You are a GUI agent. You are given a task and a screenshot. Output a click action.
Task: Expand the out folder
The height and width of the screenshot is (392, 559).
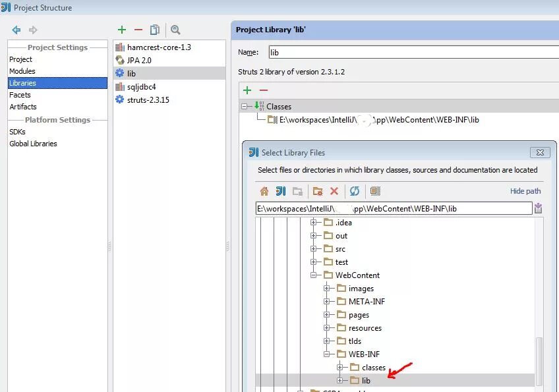click(x=313, y=236)
